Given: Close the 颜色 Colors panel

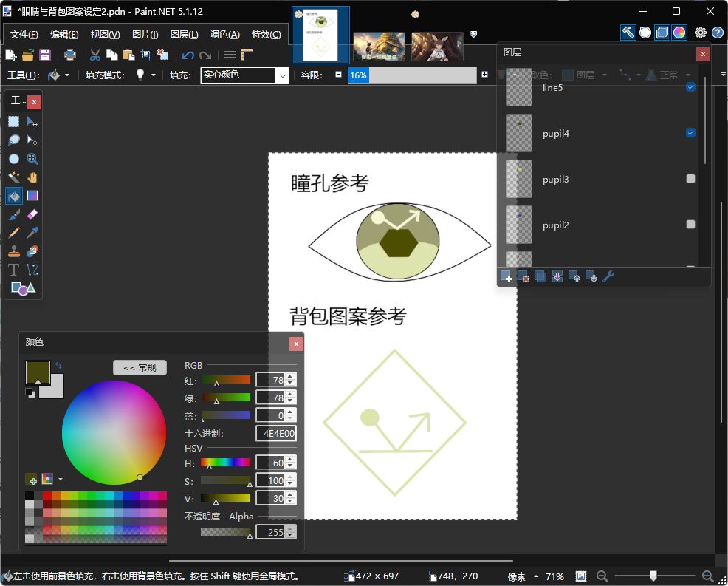Looking at the screenshot, I should pos(296,344).
